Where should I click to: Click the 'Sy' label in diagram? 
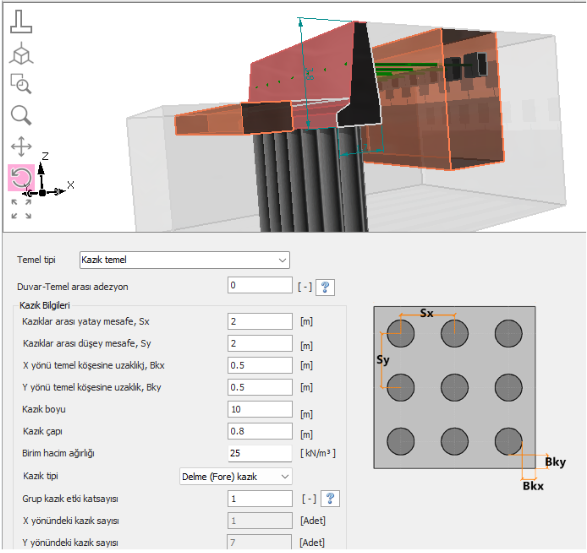tap(383, 360)
